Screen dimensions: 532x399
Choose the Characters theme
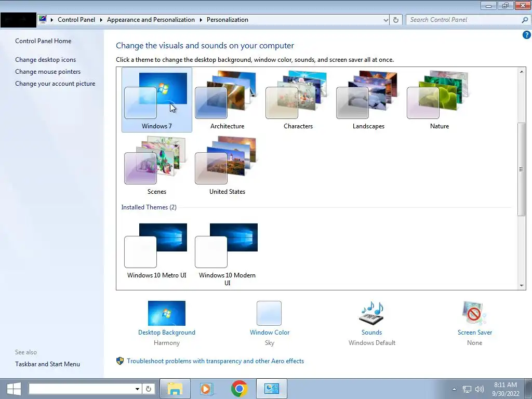(x=298, y=99)
